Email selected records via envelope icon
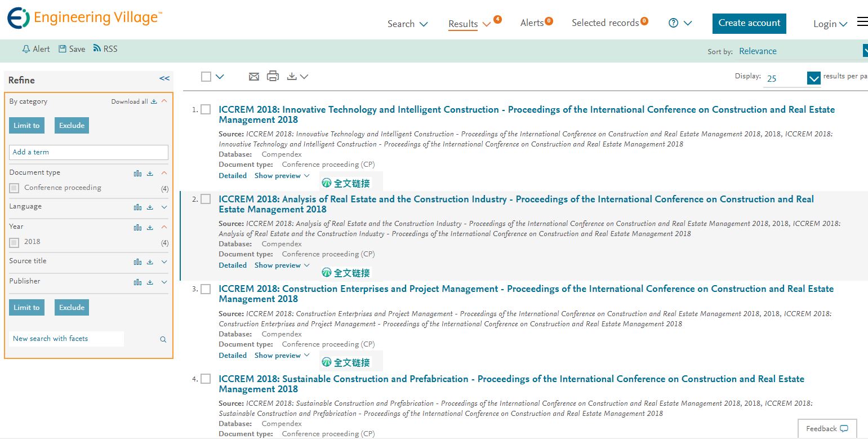 (x=254, y=76)
